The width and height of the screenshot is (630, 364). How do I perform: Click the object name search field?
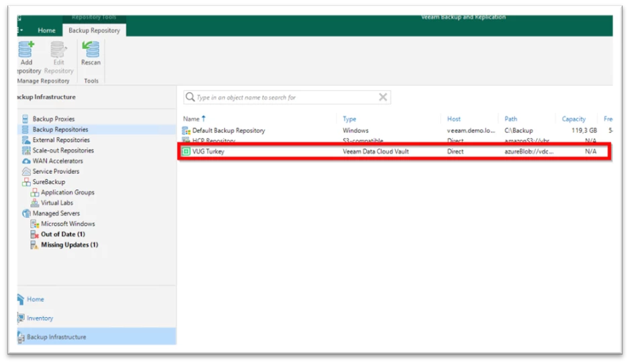pyautogui.click(x=286, y=97)
